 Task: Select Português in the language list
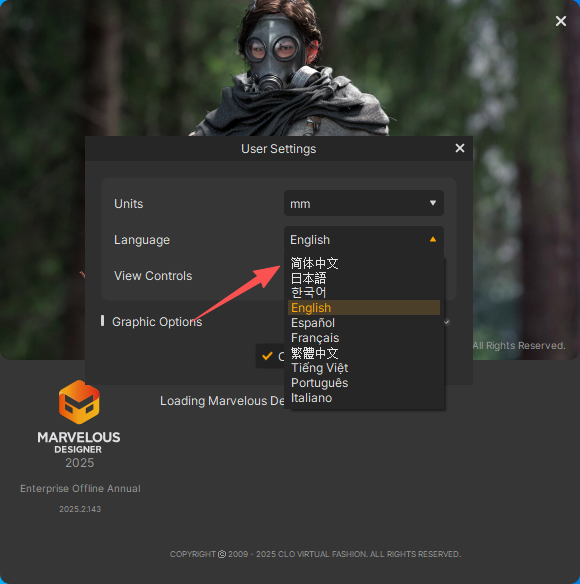(x=364, y=383)
